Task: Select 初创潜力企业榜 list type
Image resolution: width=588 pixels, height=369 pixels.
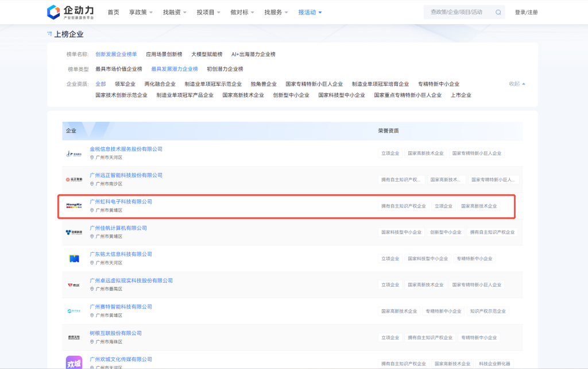Action: 225,69
